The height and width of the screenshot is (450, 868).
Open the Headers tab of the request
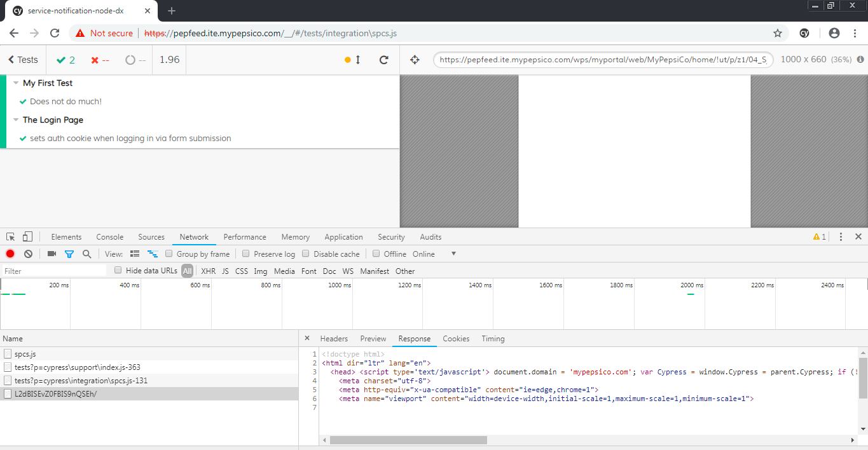point(334,339)
